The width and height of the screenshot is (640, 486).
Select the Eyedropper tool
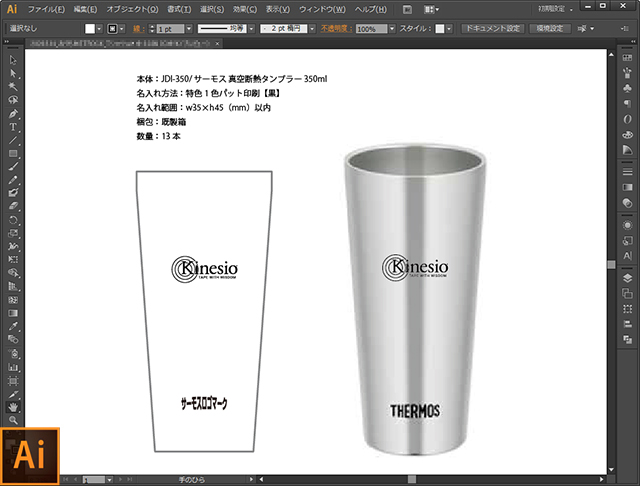pos(13,326)
